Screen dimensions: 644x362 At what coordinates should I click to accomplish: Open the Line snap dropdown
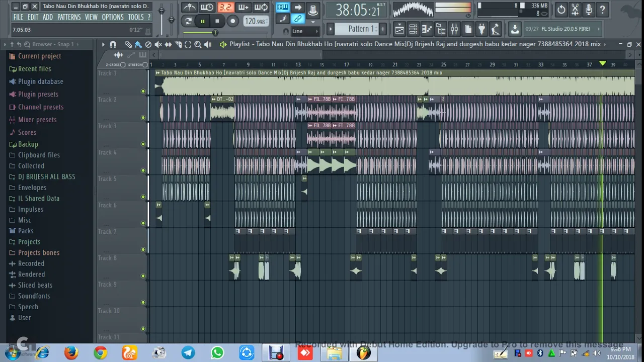tap(305, 31)
